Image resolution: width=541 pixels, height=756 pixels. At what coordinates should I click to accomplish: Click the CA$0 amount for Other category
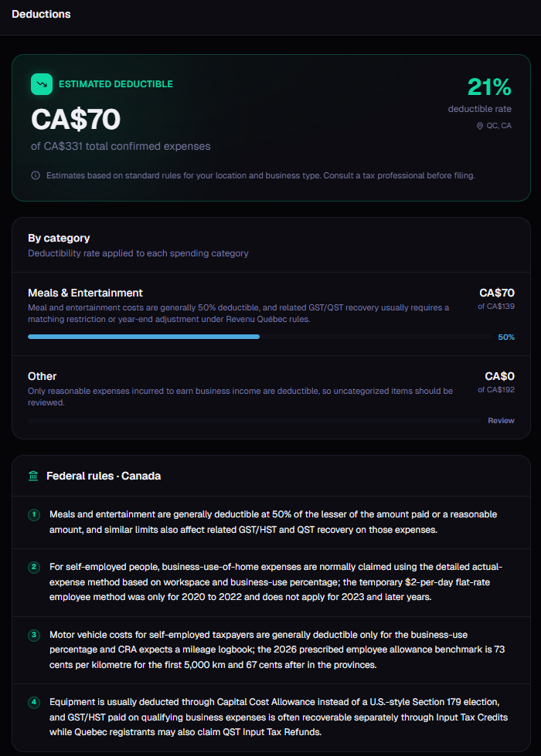coord(499,376)
